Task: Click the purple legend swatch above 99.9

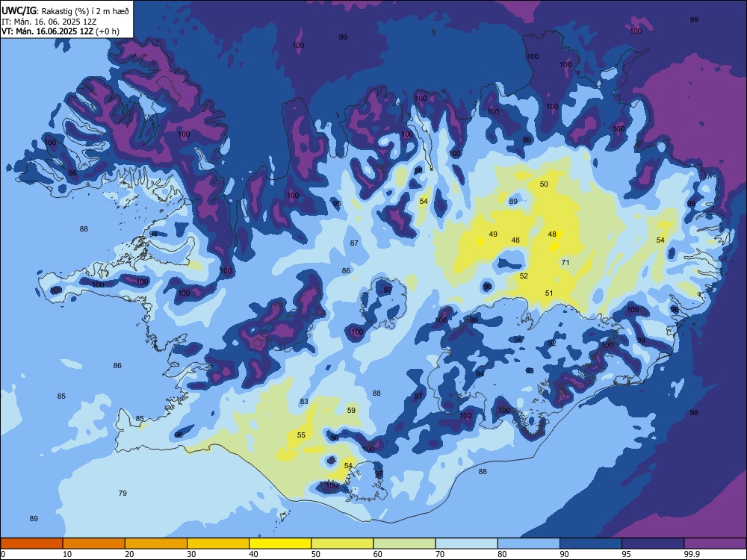Action: point(715,544)
